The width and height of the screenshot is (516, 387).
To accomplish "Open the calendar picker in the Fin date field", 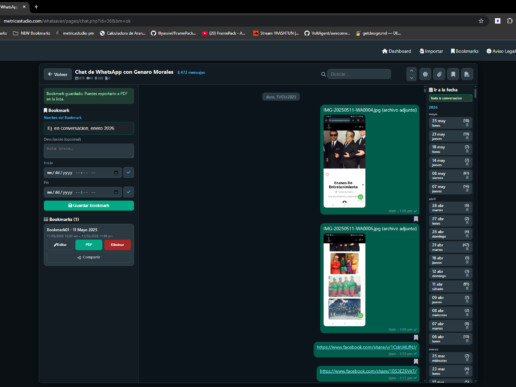I will pos(116,192).
